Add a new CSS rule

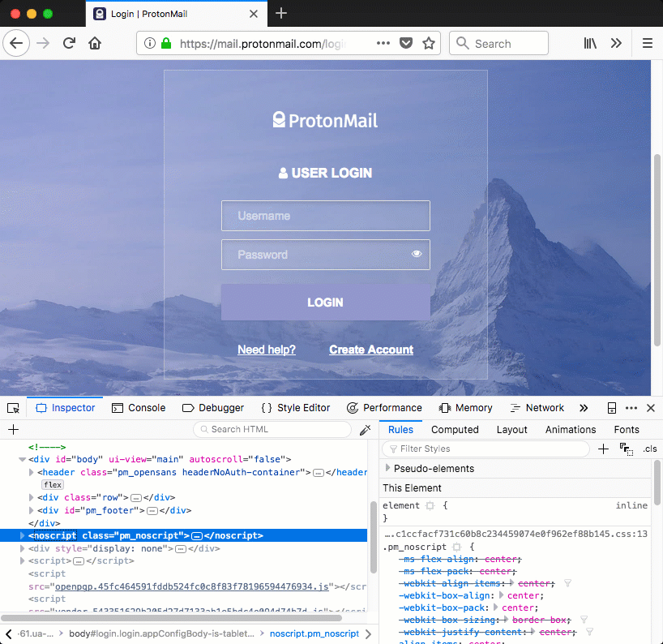603,449
